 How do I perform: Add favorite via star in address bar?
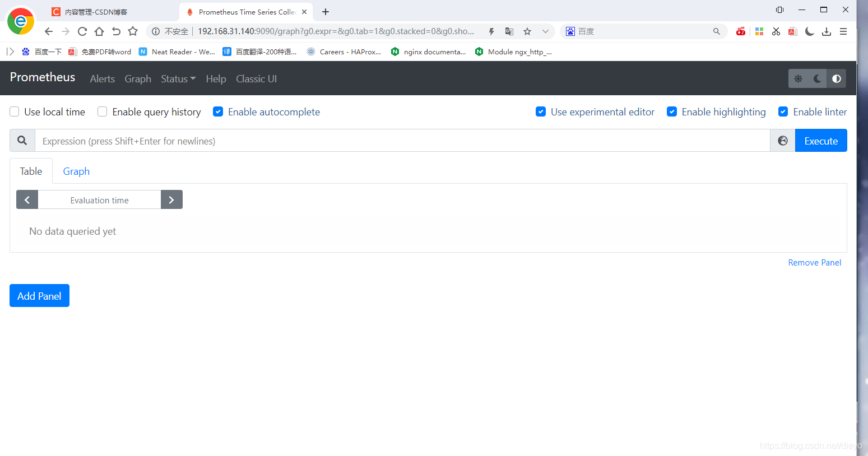pos(527,31)
